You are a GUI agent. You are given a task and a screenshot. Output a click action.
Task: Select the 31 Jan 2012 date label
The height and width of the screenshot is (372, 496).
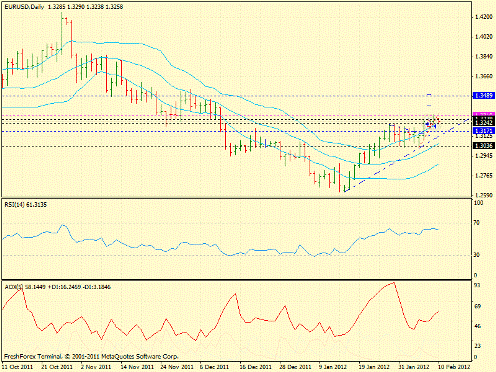(414, 367)
